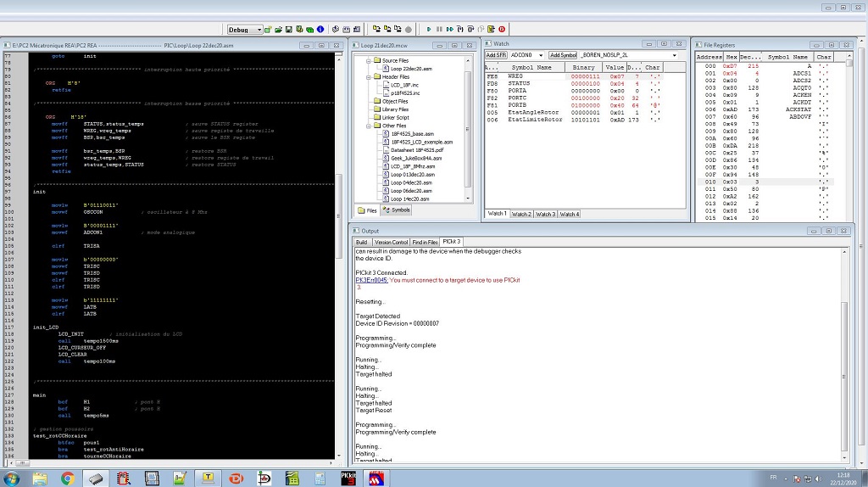
Task: Open Google Chrome from taskbar
Action: tap(68, 479)
